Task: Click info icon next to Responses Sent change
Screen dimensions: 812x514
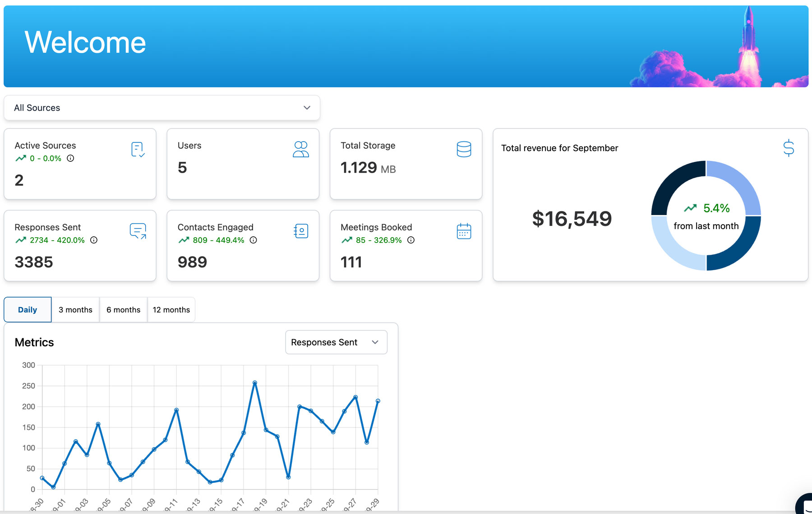Action: coord(94,240)
